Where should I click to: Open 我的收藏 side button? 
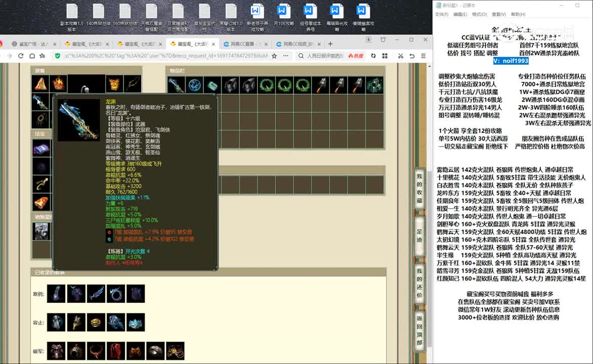419,188
